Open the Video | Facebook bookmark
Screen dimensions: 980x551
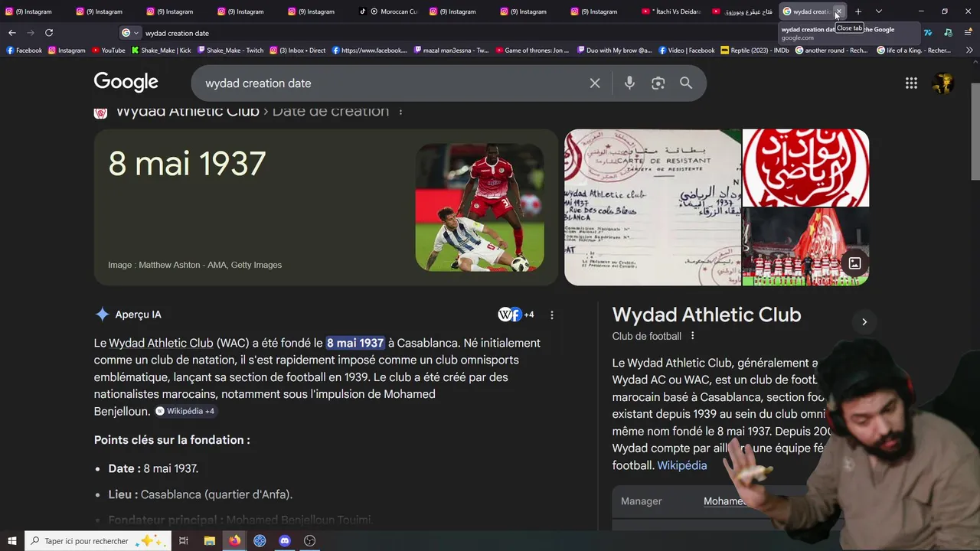686,51
